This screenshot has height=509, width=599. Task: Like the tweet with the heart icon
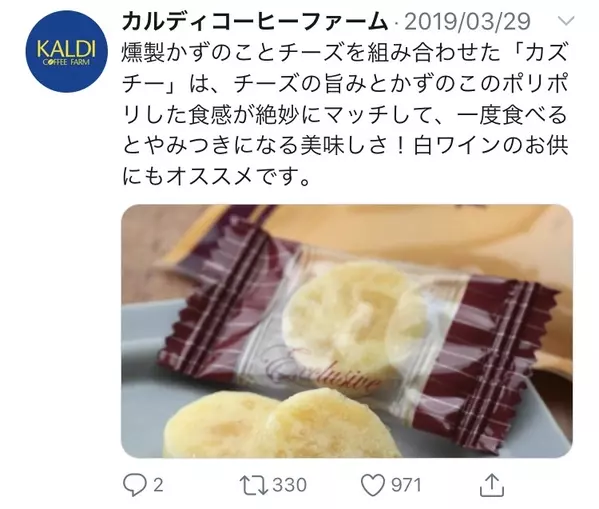373,485
